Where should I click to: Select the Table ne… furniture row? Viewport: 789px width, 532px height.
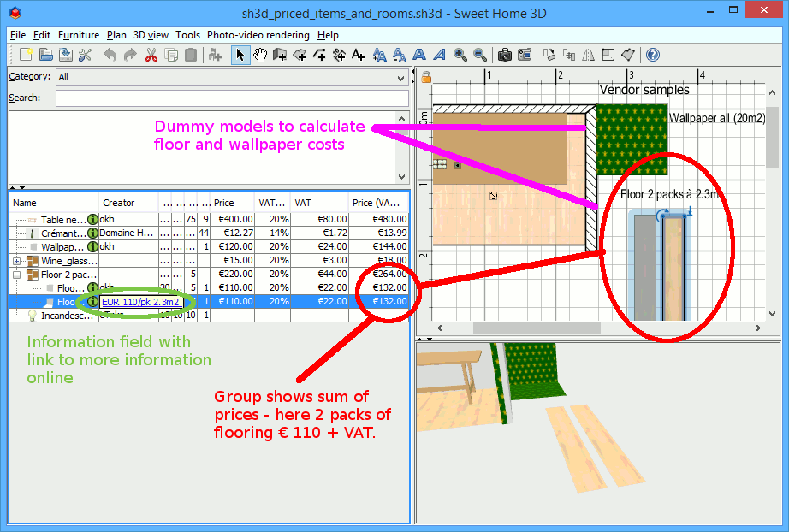209,219
